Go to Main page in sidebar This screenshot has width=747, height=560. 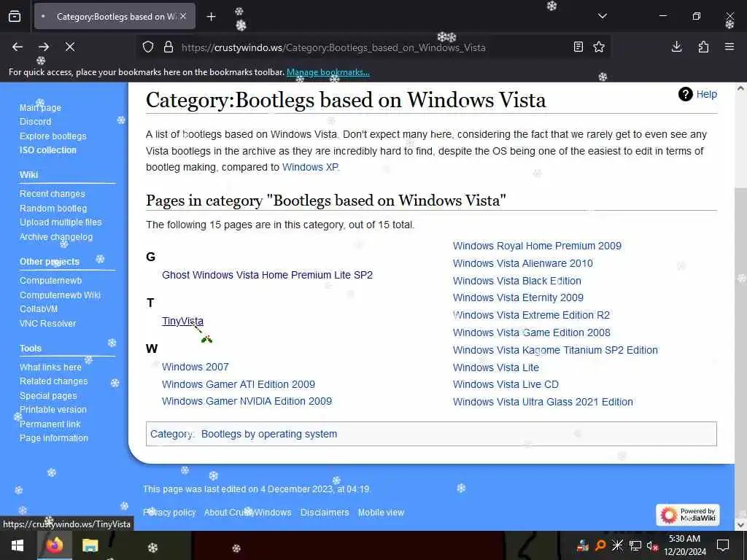pyautogui.click(x=40, y=108)
